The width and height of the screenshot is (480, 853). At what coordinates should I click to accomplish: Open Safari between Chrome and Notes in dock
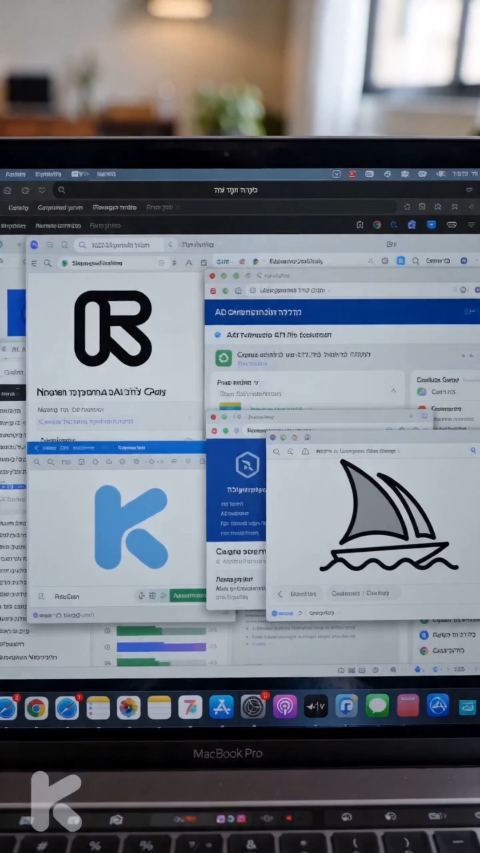point(67,708)
